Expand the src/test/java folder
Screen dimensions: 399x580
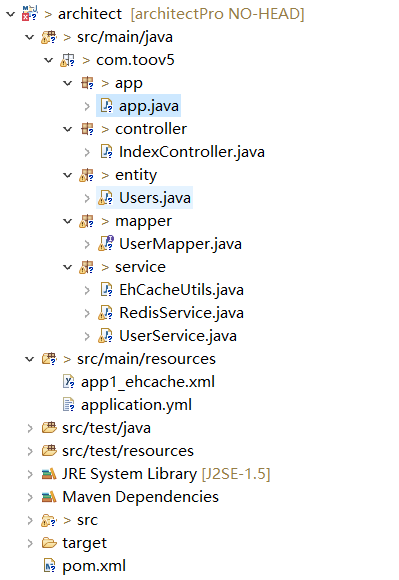point(30,428)
